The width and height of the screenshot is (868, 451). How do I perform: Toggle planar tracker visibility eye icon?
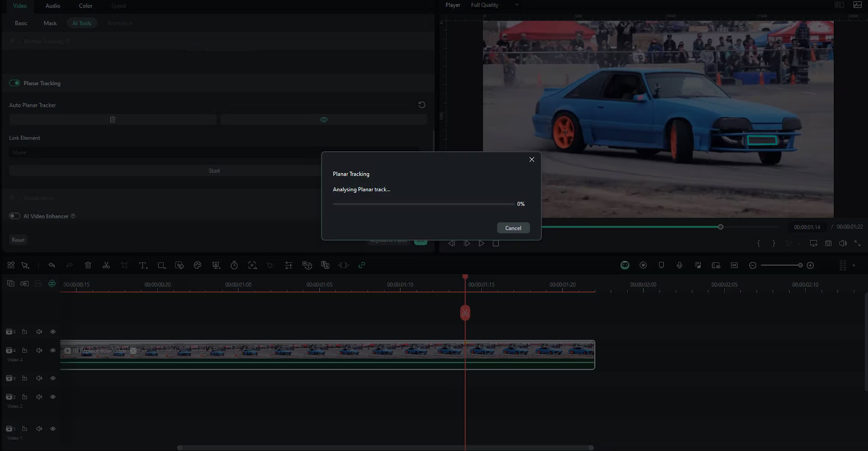pyautogui.click(x=324, y=120)
